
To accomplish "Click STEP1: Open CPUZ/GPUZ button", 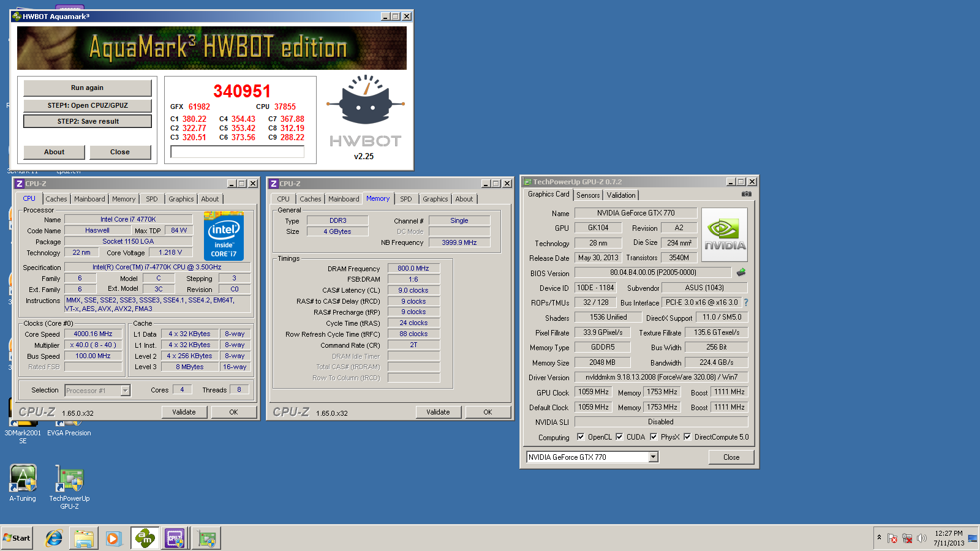I will 87,105.
